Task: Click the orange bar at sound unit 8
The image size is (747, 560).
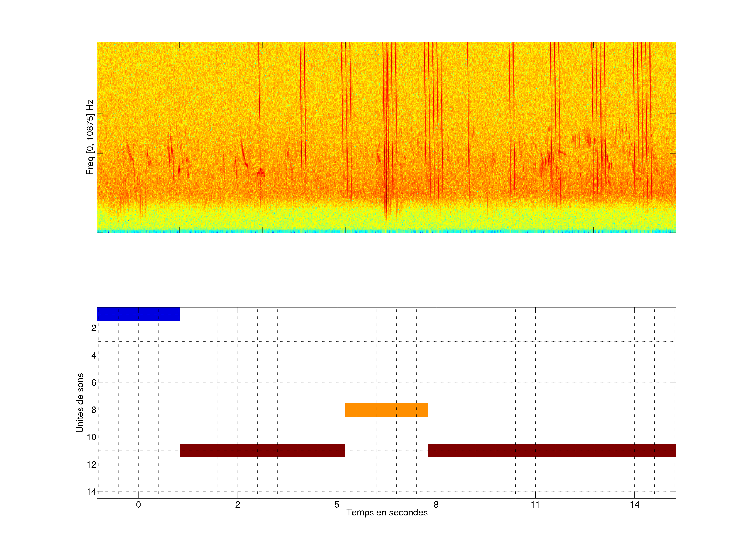Action: pyautogui.click(x=386, y=409)
